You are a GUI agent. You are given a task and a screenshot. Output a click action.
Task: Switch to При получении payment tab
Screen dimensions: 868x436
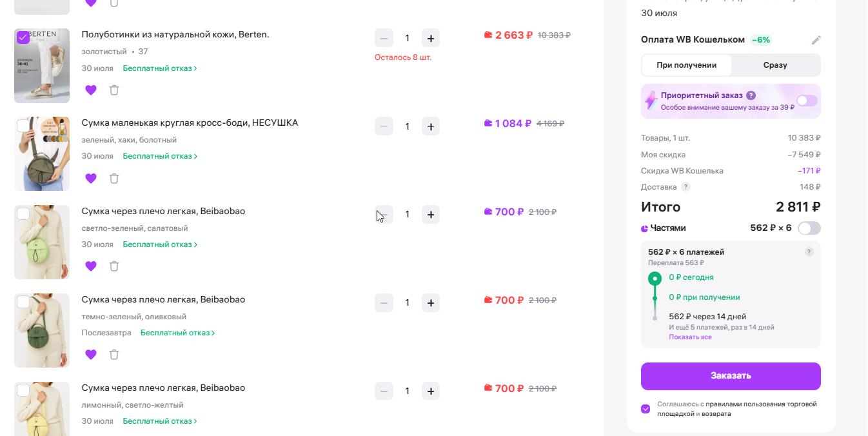point(687,65)
